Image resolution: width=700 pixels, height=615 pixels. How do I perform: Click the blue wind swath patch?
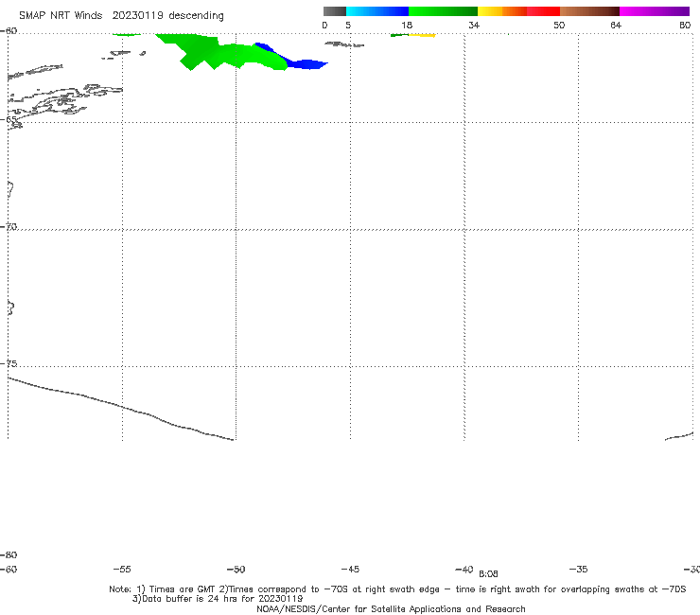coord(306,64)
